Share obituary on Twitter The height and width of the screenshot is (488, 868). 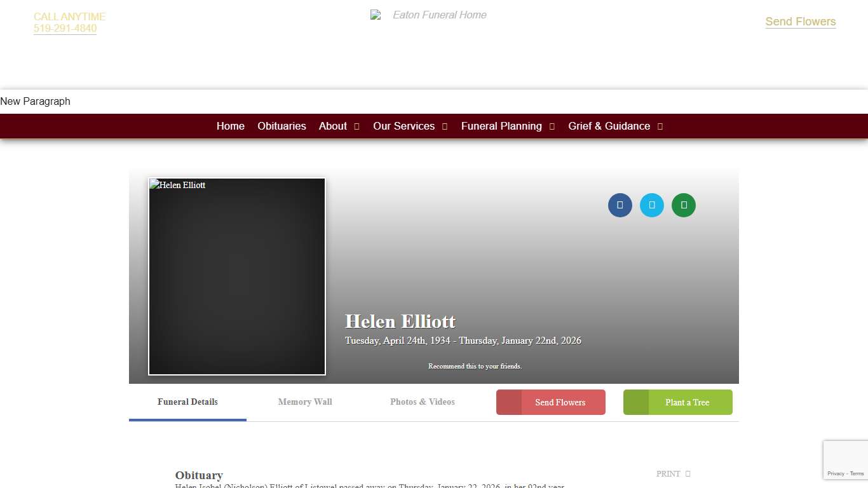[651, 205]
